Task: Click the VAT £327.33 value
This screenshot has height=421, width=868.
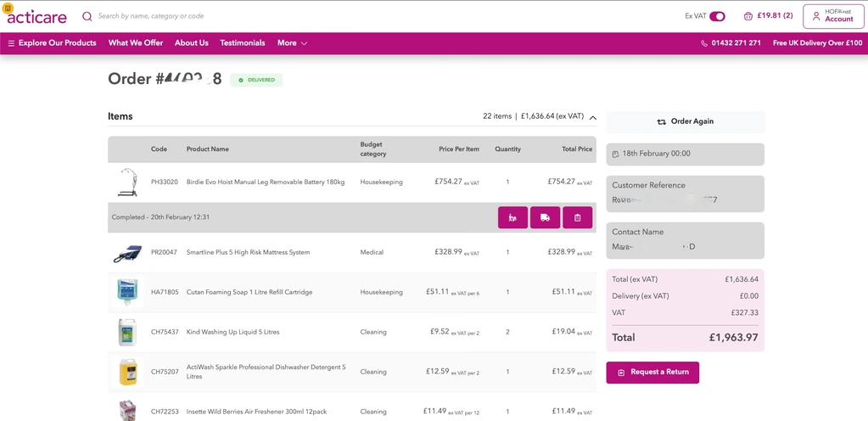Action: click(x=747, y=313)
